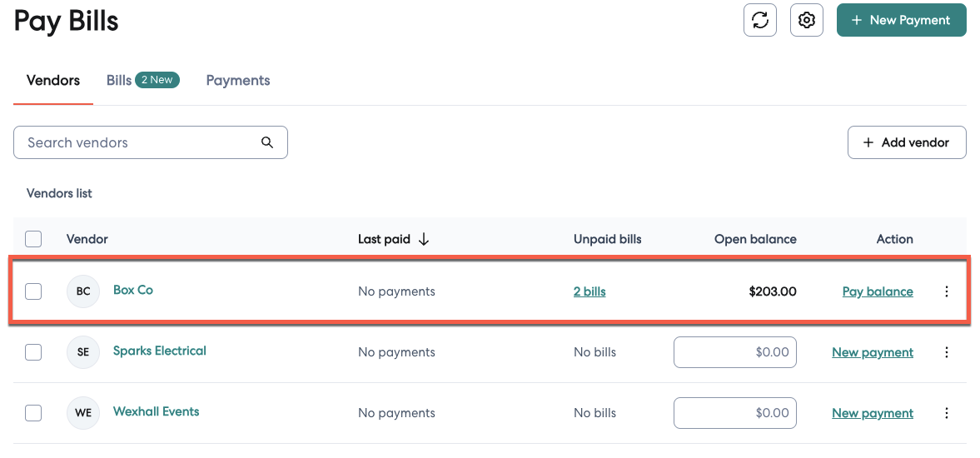The width and height of the screenshot is (980, 458).
Task: Click the search magnifier icon
Action: tap(267, 142)
